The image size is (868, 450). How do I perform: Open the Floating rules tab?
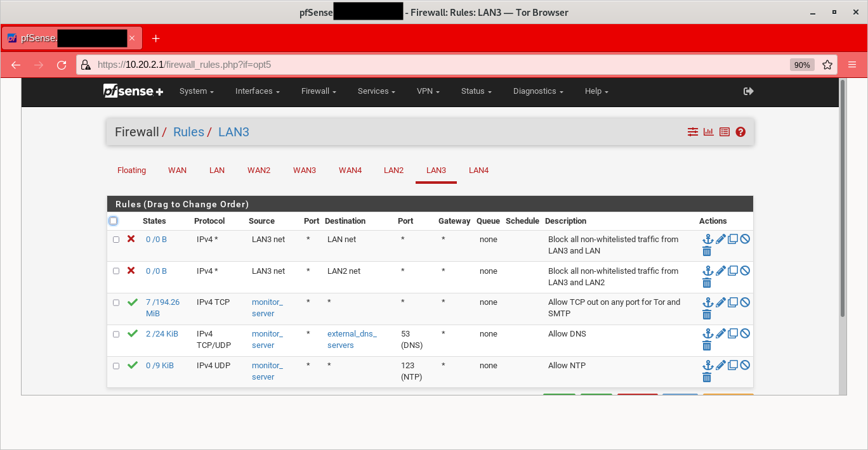(x=131, y=170)
